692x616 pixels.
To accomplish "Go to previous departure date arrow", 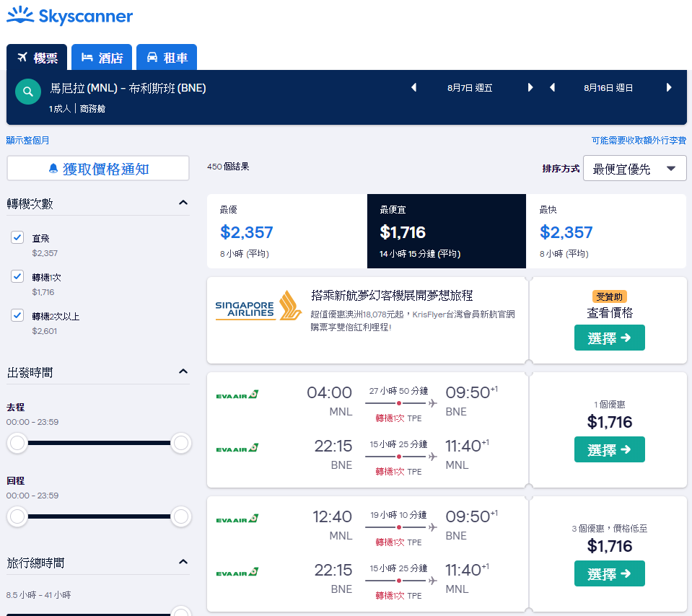I will 414,87.
